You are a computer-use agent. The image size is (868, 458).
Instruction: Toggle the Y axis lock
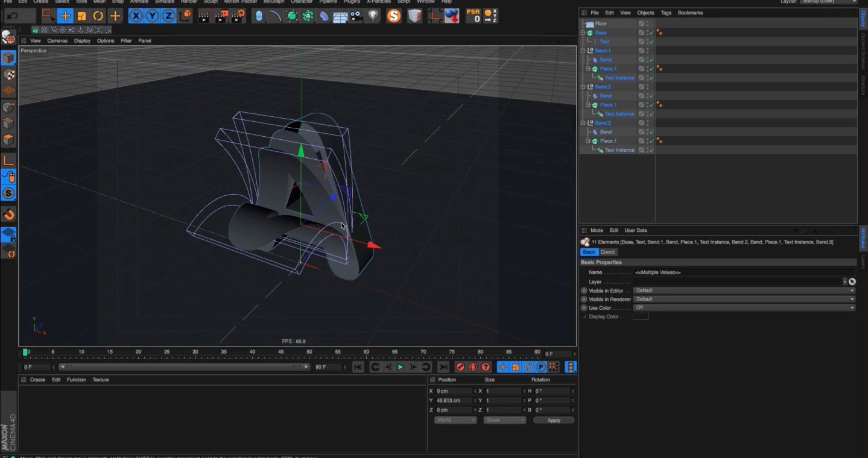(152, 16)
